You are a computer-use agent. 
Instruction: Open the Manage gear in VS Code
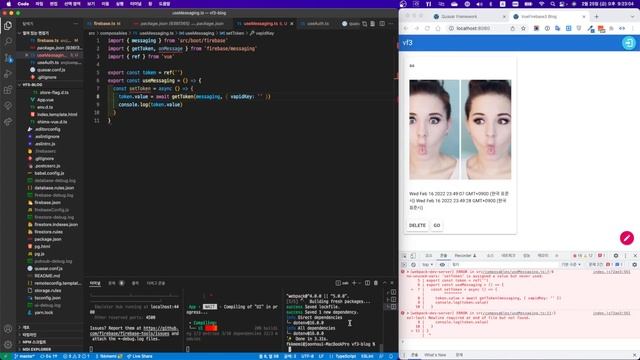8,344
